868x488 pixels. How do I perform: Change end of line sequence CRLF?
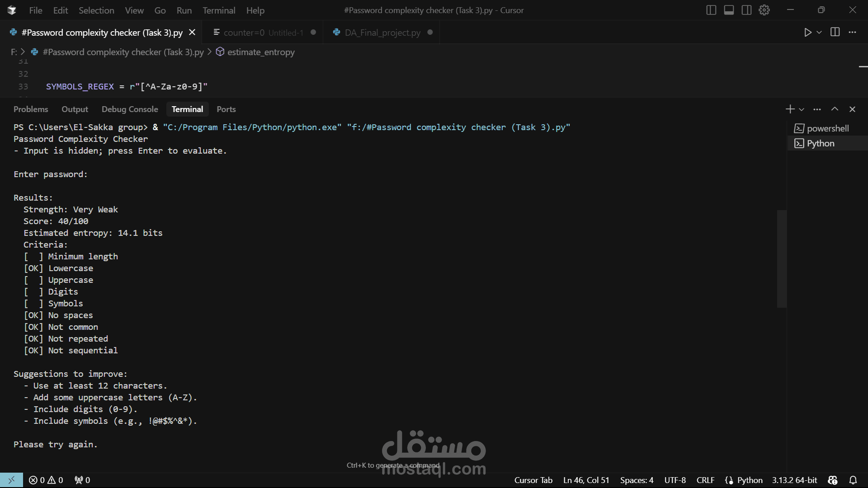705,480
